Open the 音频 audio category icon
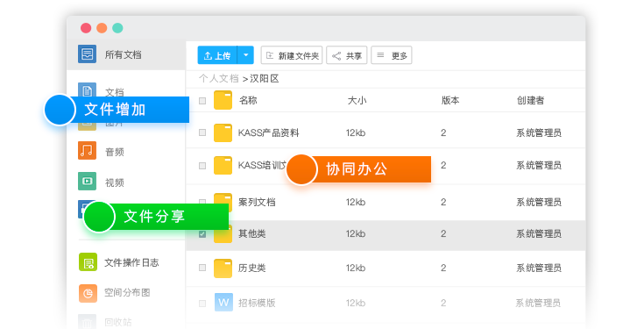This screenshot has width=644, height=329. [87, 151]
